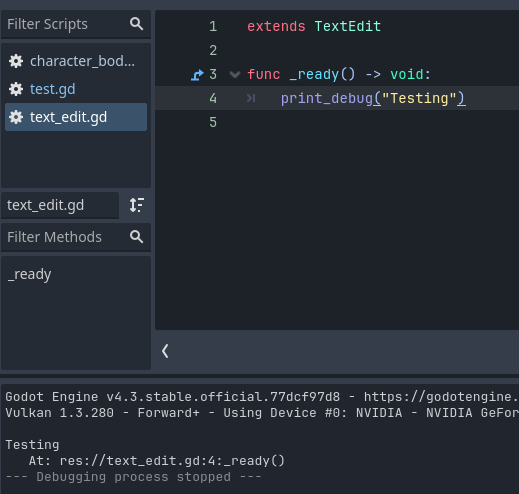Click the gear icon beside character_bod... script

pos(16,61)
